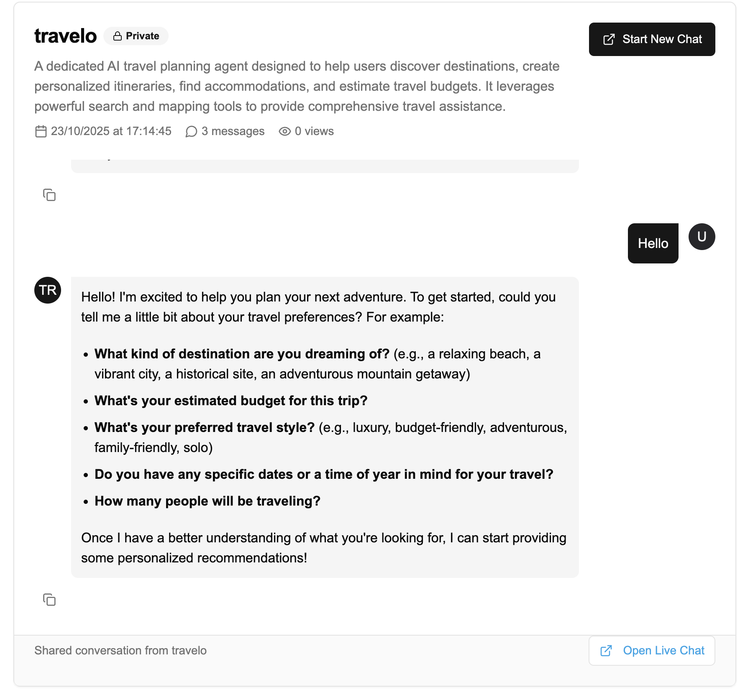Click the external-link icon in Start New Chat
This screenshot has height=700, width=753.
(609, 39)
